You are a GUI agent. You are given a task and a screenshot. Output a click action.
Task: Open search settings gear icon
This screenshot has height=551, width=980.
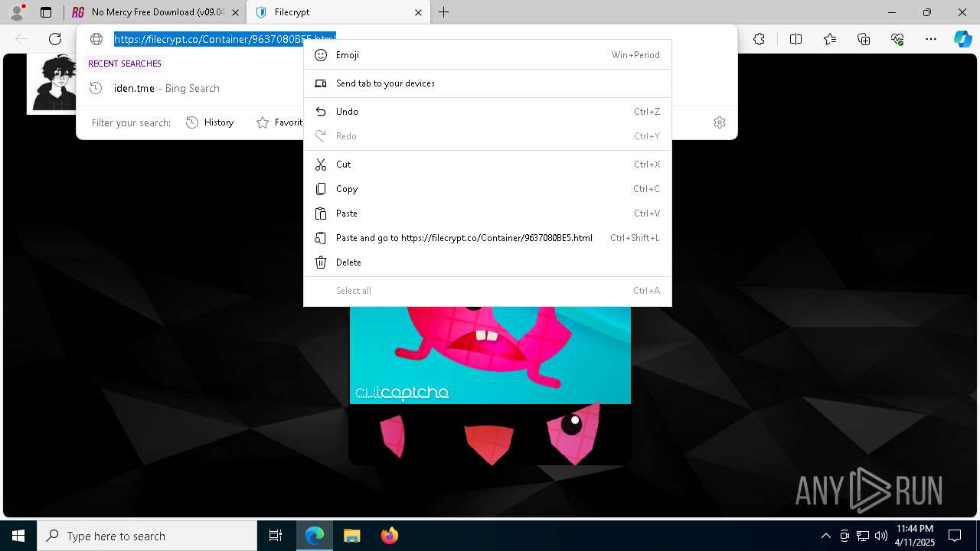[720, 122]
